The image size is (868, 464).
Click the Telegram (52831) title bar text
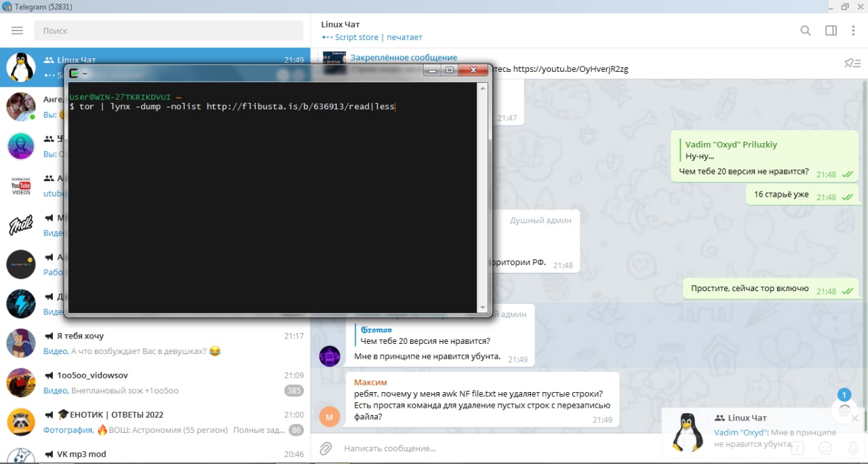pos(43,7)
